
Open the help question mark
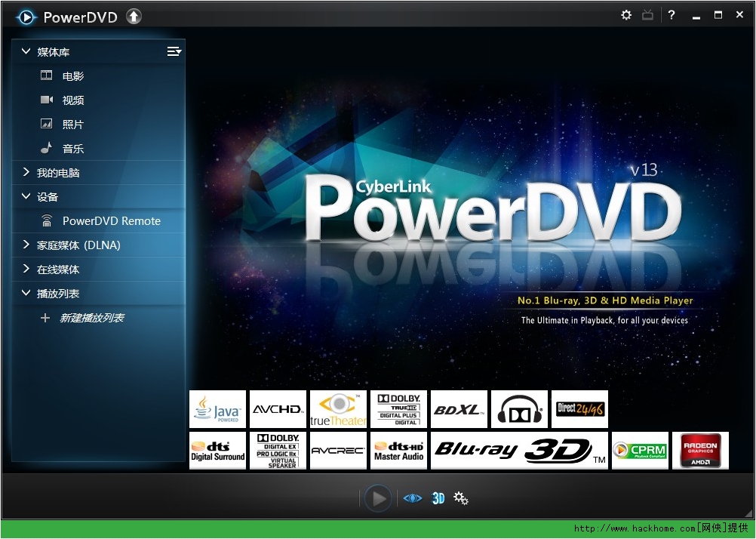(x=671, y=15)
